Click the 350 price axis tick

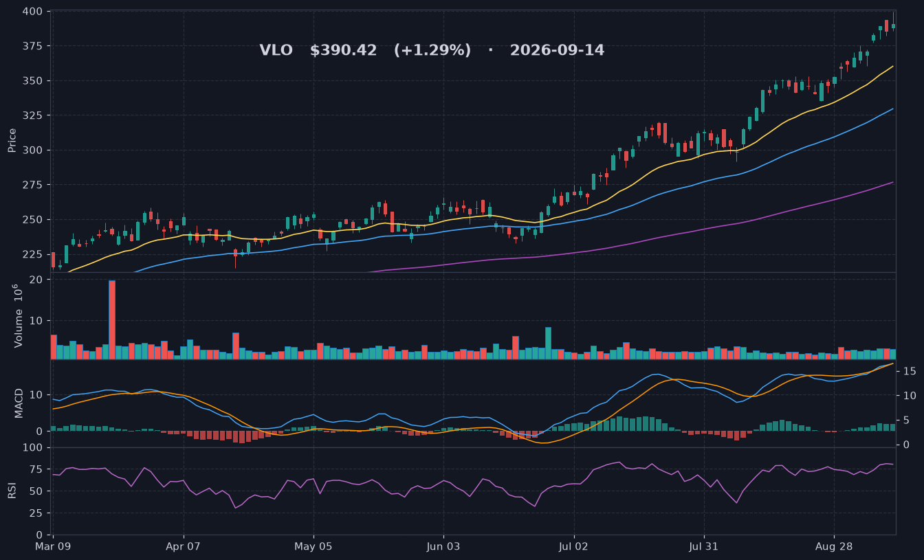pos(32,81)
